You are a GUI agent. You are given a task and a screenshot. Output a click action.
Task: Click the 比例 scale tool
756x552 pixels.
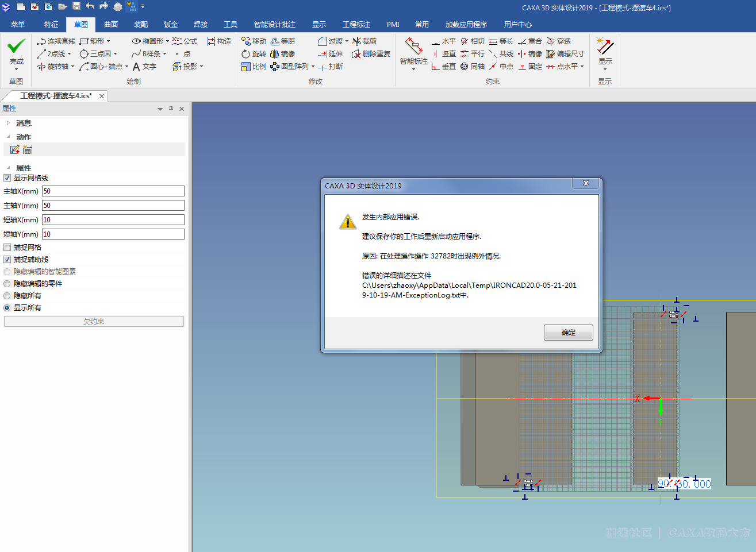[x=254, y=67]
